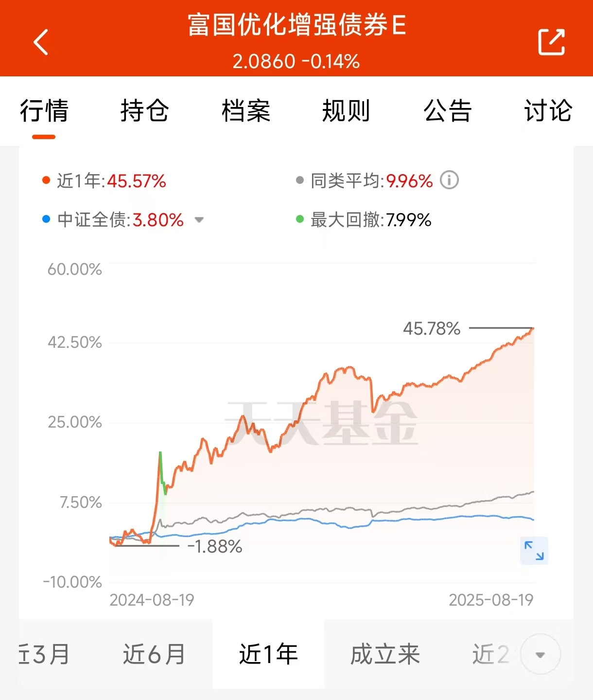This screenshot has width=593, height=700.
Task: Go to the 公告 tab
Action: [448, 110]
